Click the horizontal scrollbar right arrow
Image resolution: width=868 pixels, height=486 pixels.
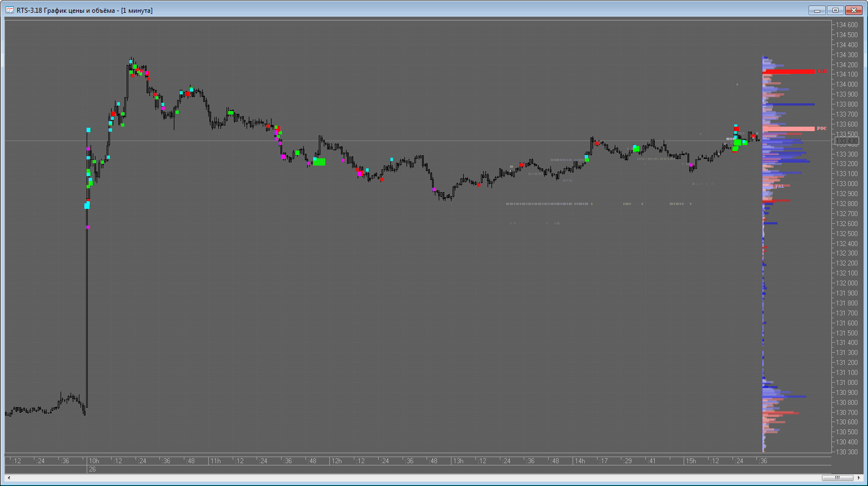[859, 478]
